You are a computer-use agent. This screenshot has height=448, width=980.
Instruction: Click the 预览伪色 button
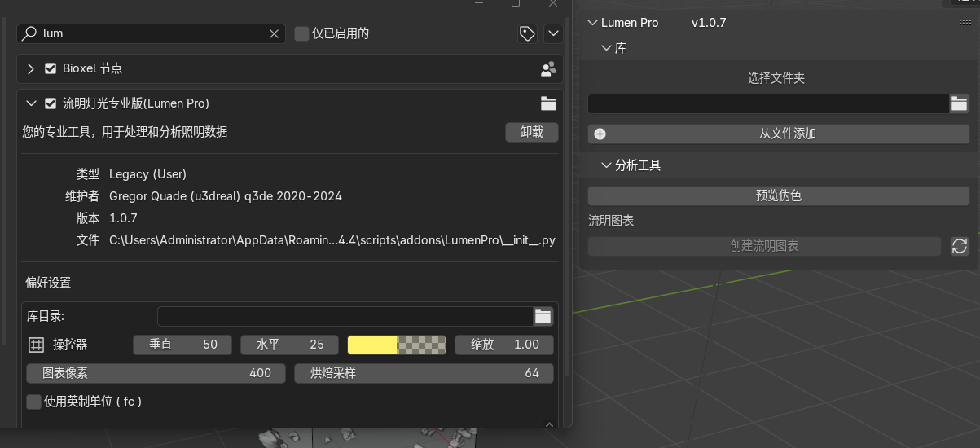coord(779,195)
